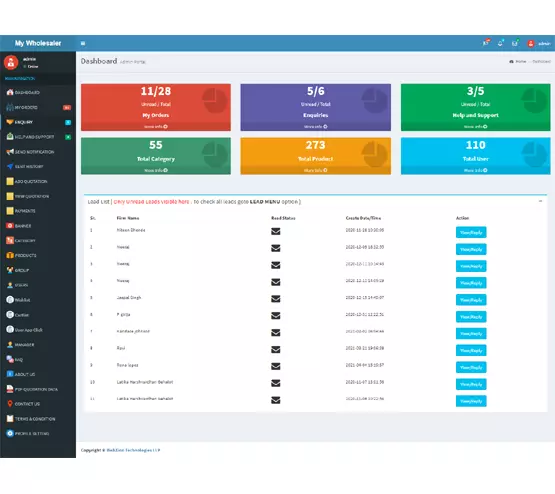Click the My Wholesaler logo title
The height and width of the screenshot is (494, 555).
click(x=38, y=43)
